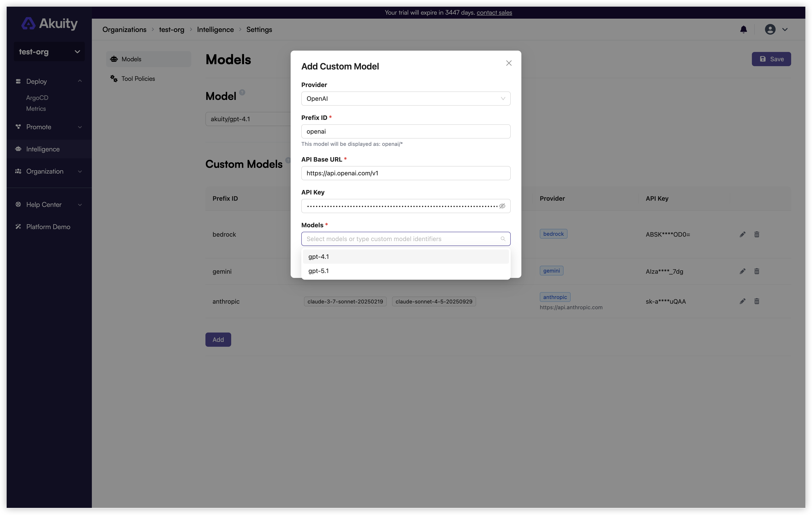Focus the Models search select field
812x515 pixels.
pos(406,239)
